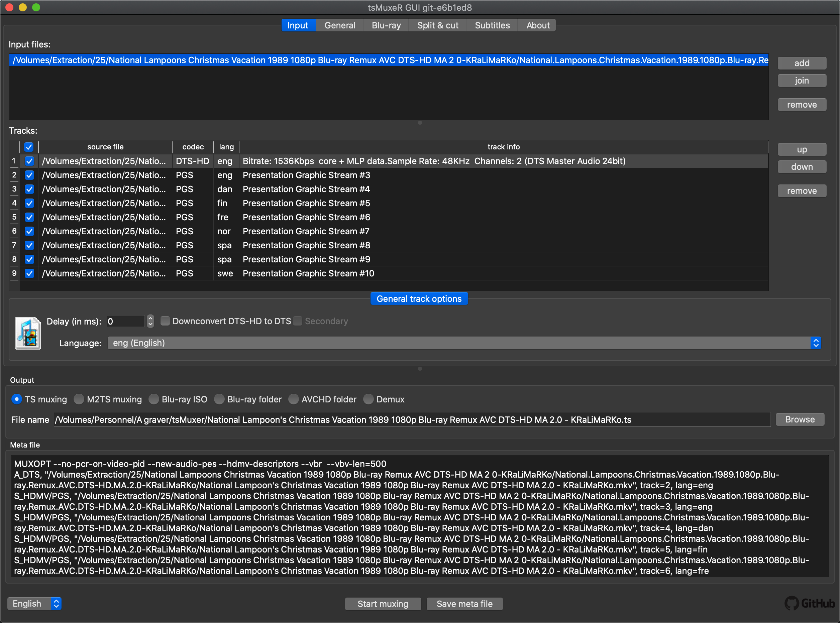Move the selected track down
The width and height of the screenshot is (840, 623).
pyautogui.click(x=802, y=166)
